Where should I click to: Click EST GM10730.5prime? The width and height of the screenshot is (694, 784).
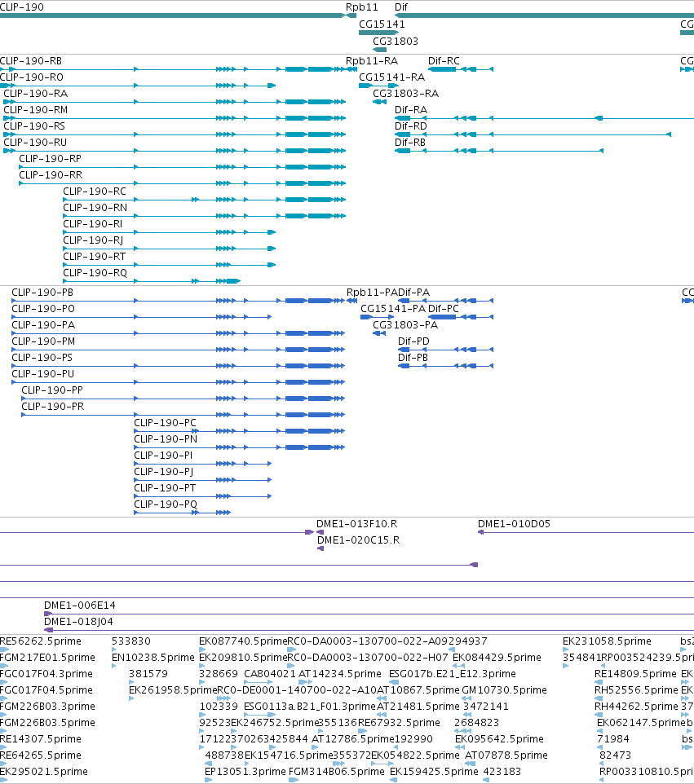point(504,690)
